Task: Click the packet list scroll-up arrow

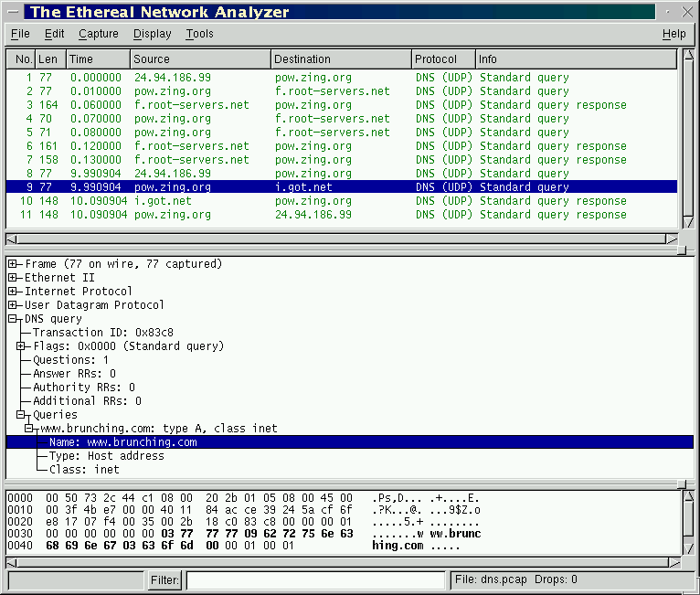Action: [x=688, y=56]
